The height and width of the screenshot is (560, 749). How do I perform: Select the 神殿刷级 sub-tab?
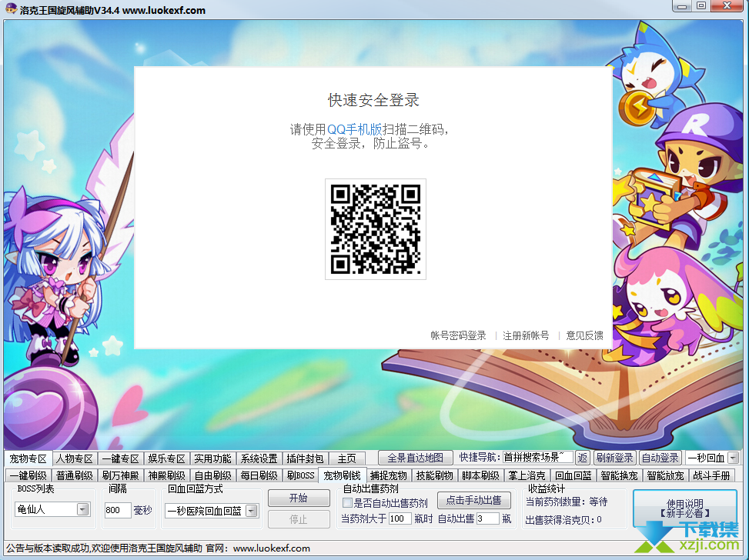(167, 475)
